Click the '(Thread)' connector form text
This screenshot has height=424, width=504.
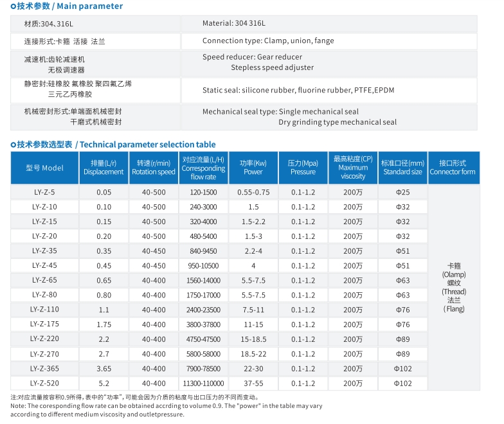tap(454, 292)
